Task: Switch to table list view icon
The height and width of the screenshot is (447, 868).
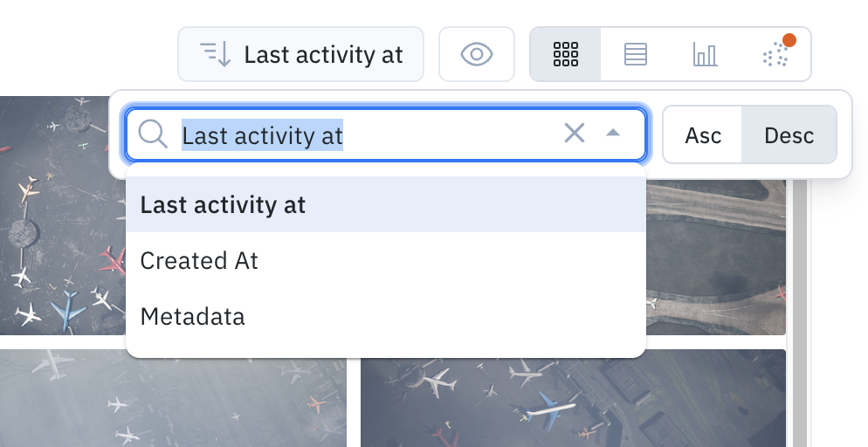Action: [635, 54]
